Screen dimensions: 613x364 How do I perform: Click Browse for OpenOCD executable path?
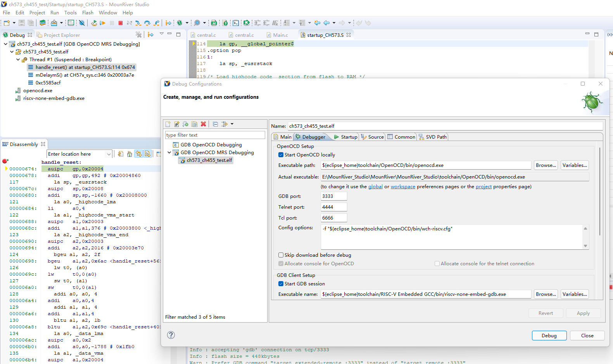(546, 165)
